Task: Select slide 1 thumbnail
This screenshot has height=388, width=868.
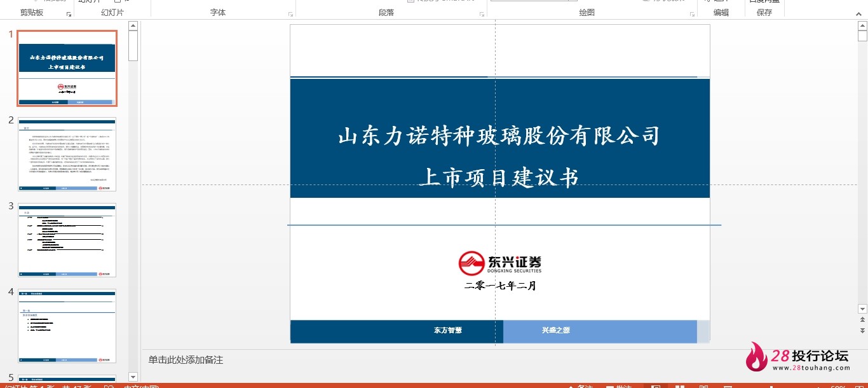Action: point(67,68)
